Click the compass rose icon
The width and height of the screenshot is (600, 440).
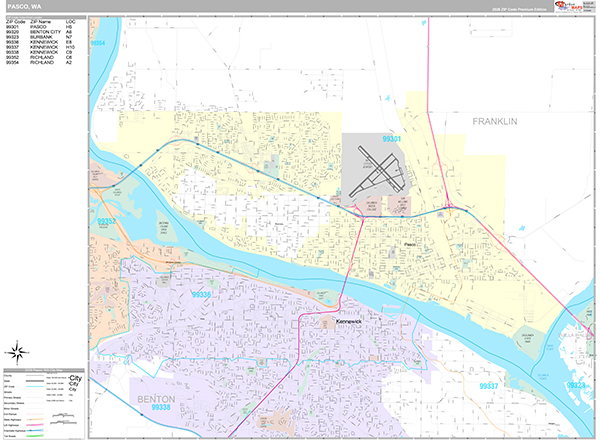17,352
